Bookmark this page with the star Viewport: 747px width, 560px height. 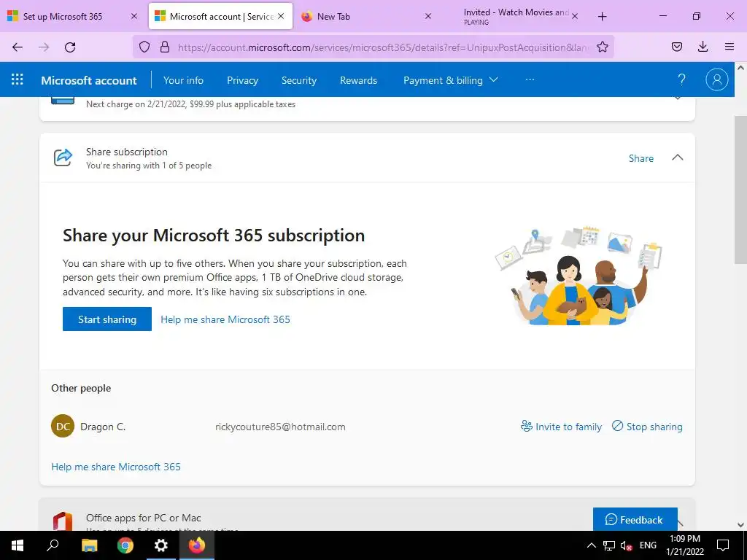[x=602, y=47]
